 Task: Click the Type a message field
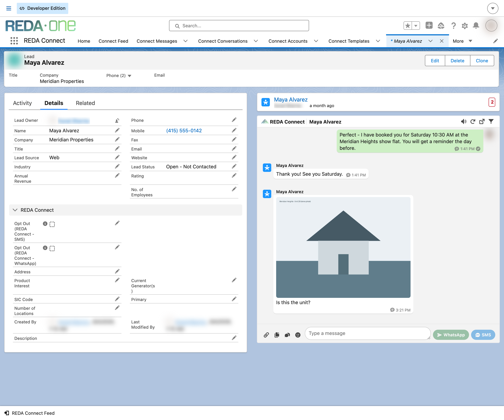coord(368,333)
